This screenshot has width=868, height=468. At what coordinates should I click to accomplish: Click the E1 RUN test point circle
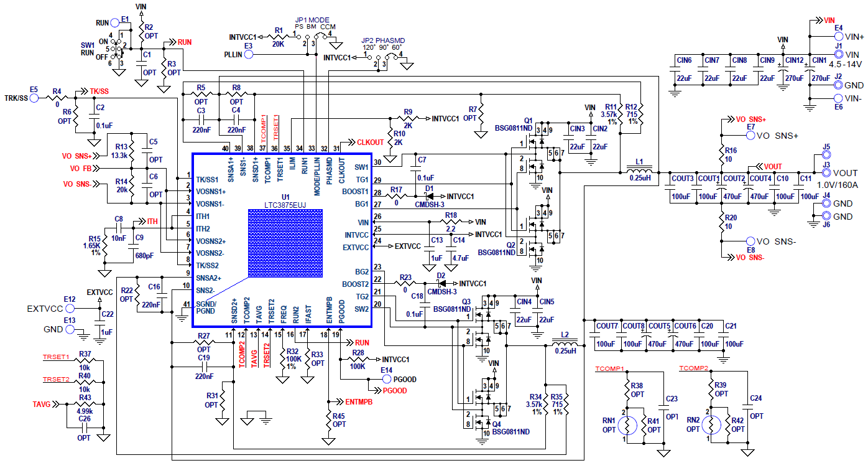(116, 23)
